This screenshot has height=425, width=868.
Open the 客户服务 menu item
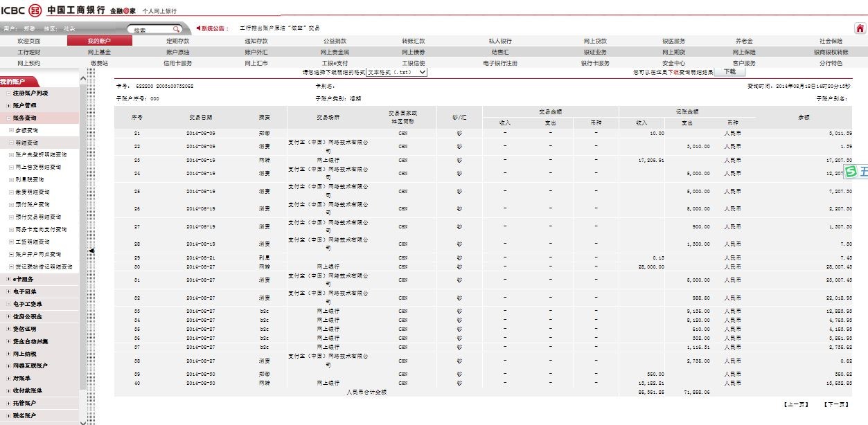[x=744, y=63]
